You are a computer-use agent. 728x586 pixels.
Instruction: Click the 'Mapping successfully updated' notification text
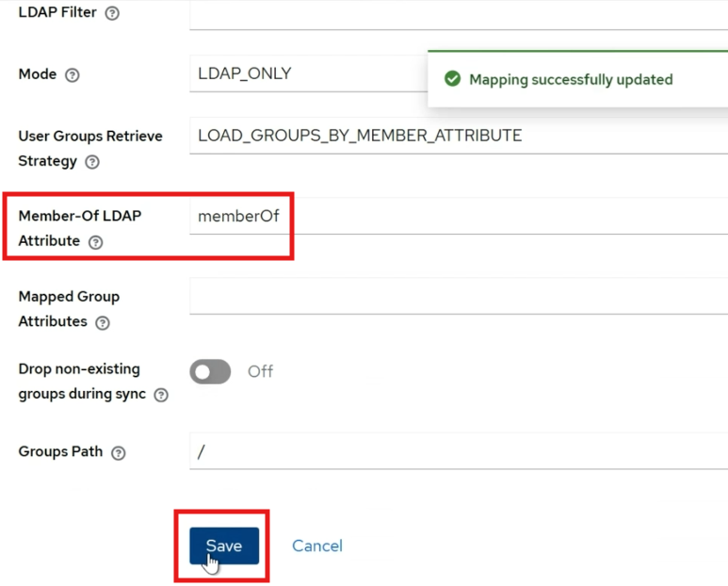pos(571,79)
